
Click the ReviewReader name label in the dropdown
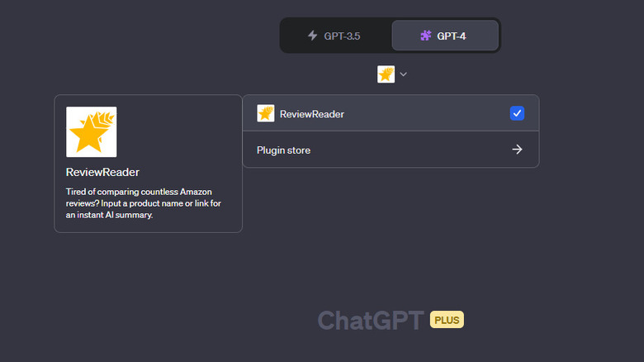312,114
